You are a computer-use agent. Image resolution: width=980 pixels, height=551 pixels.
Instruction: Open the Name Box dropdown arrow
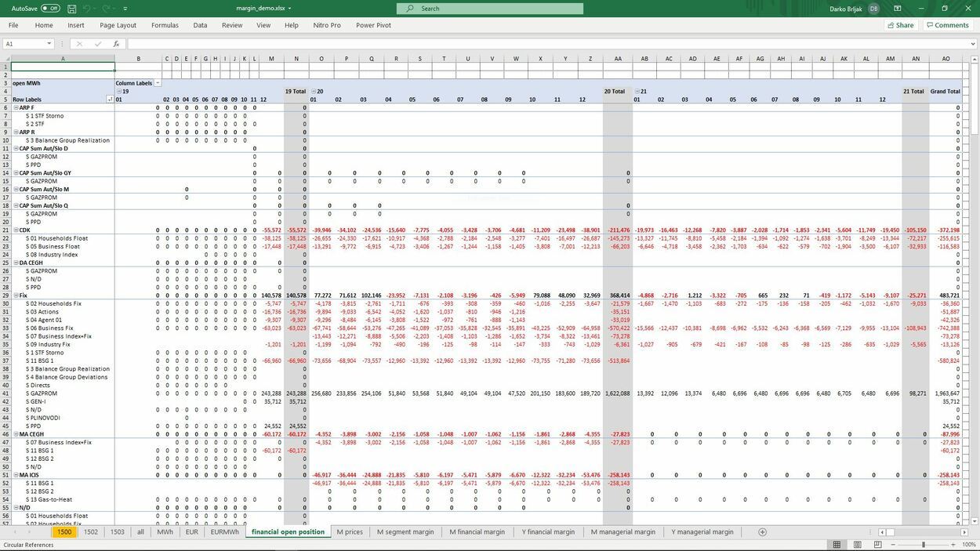(x=49, y=44)
